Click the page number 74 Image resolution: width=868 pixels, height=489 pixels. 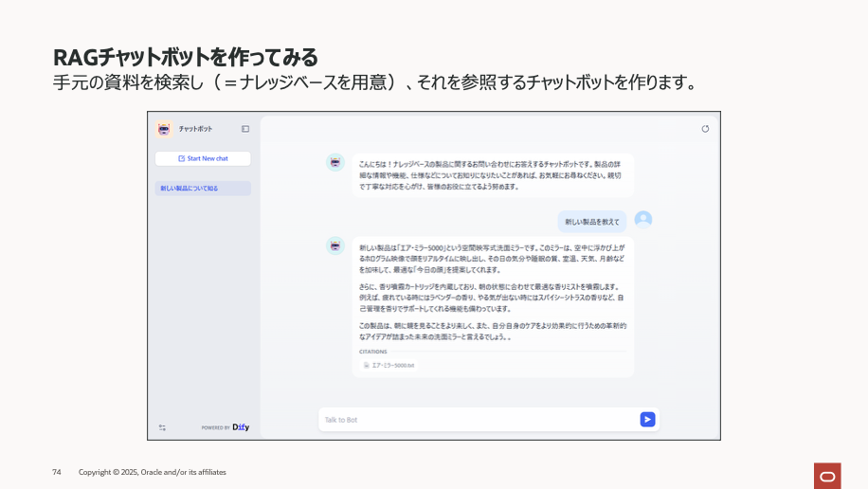57,472
